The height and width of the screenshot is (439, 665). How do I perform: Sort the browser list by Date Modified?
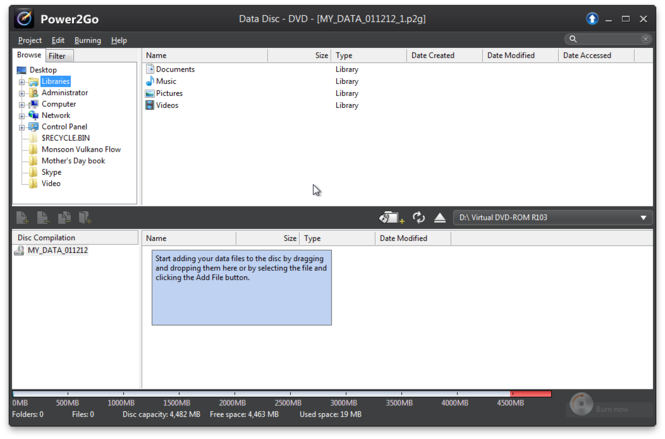pyautogui.click(x=520, y=56)
